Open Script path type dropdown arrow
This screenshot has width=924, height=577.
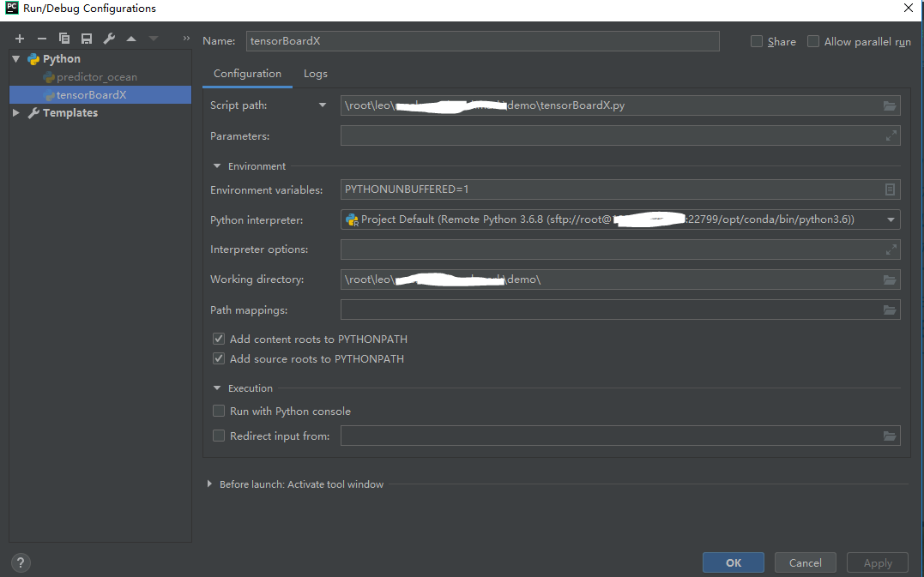click(323, 105)
